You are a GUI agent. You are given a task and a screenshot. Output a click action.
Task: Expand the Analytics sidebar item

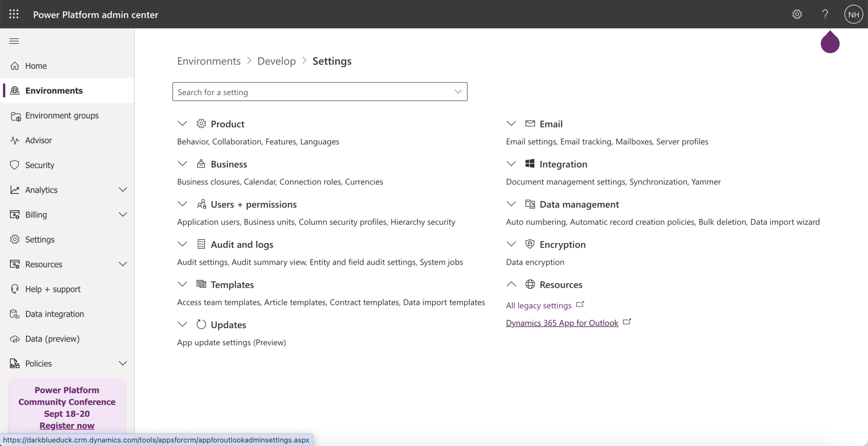point(123,189)
